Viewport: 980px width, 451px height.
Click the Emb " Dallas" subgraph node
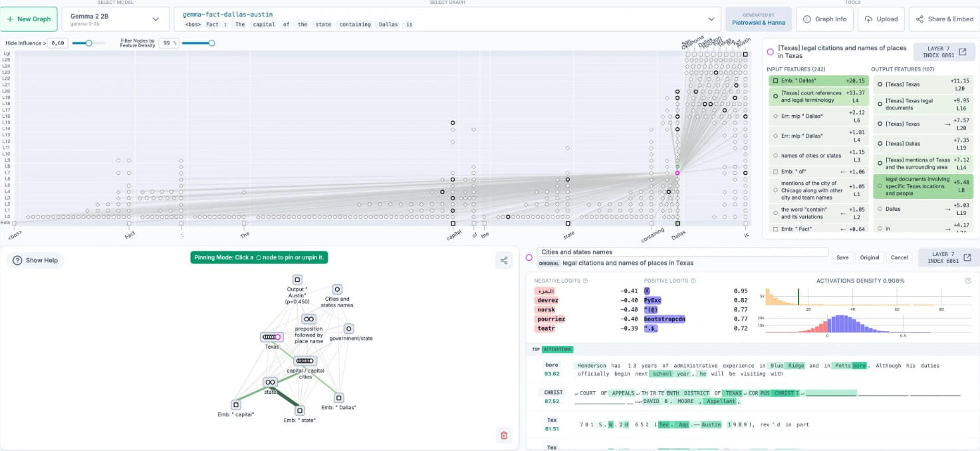tap(338, 398)
